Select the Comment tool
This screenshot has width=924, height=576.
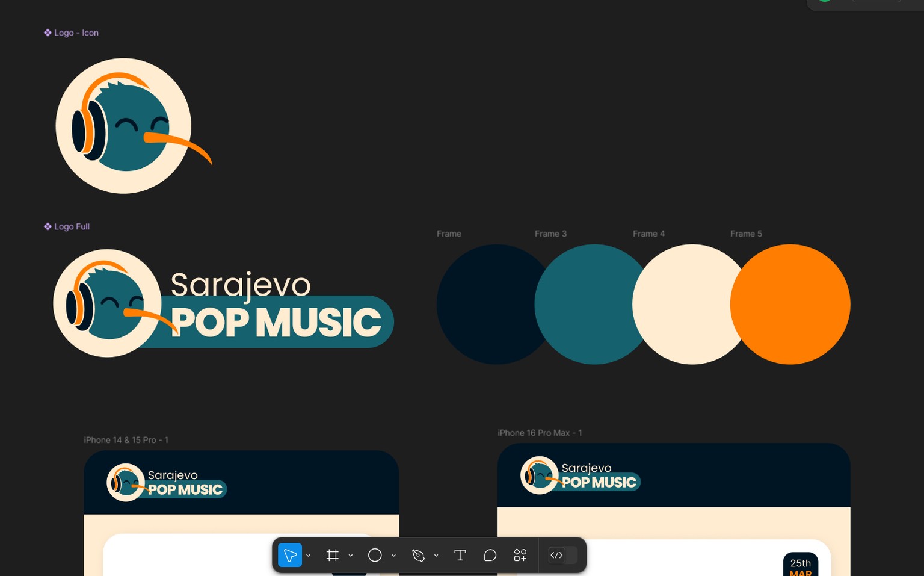coord(490,555)
